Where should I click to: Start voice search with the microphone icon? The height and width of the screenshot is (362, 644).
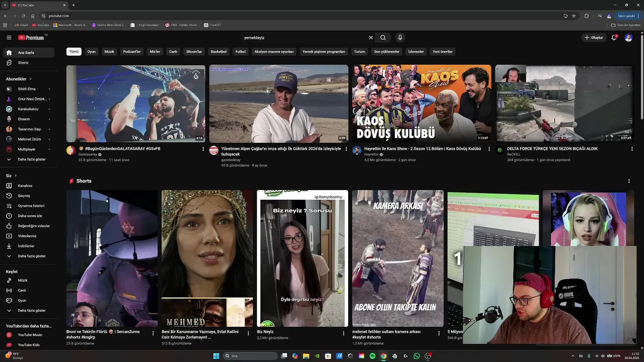pyautogui.click(x=400, y=38)
